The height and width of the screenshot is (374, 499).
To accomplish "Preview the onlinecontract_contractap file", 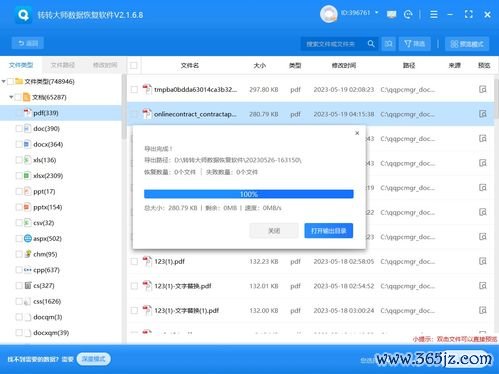I will pyautogui.click(x=483, y=114).
